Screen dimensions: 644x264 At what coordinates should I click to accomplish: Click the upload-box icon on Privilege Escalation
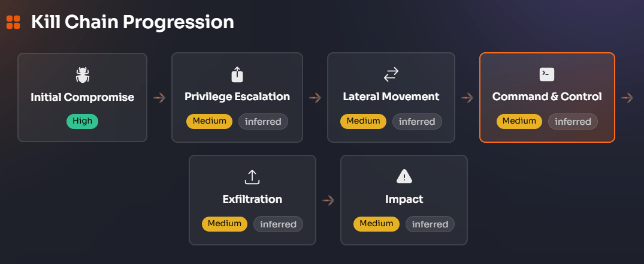[x=237, y=74]
